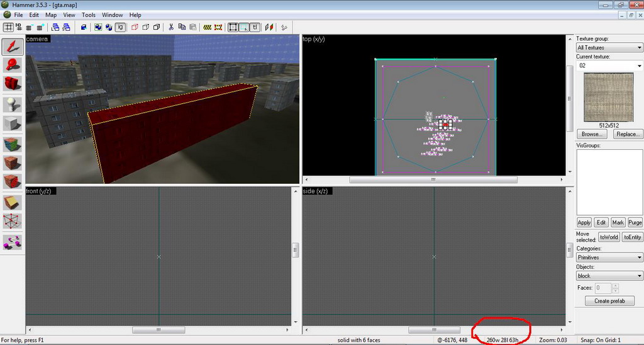Open the Map menu
The width and height of the screenshot is (644, 345).
[x=51, y=14]
